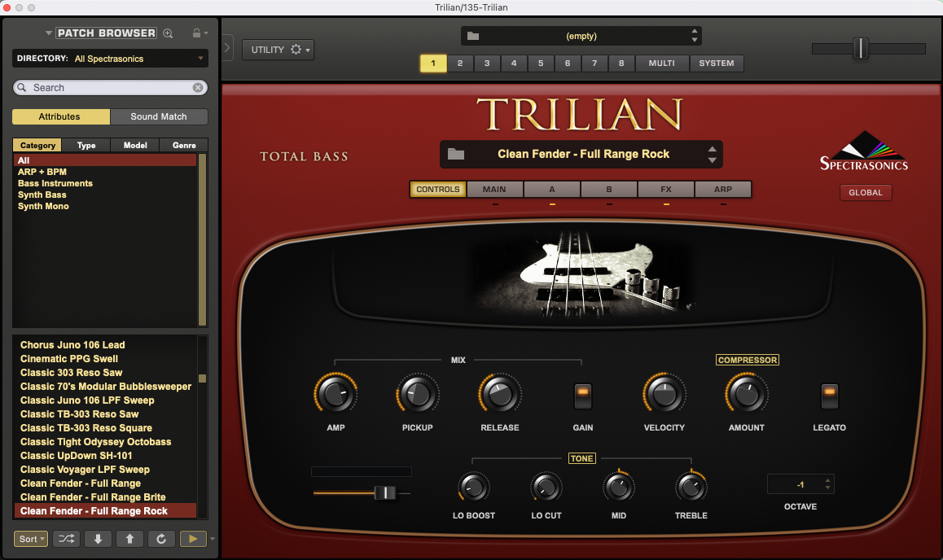
Task: Select part 5 button
Action: coord(541,63)
